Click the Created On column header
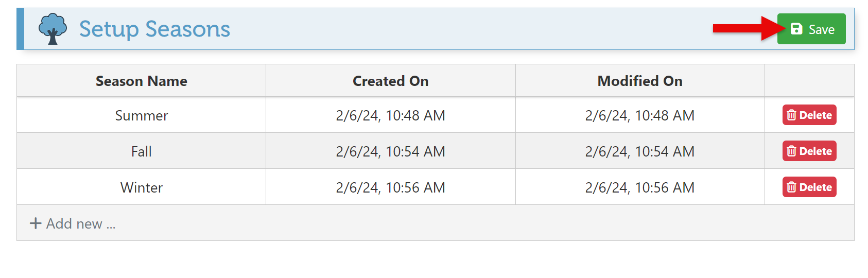Viewport: 868px width, 278px height. (x=390, y=81)
